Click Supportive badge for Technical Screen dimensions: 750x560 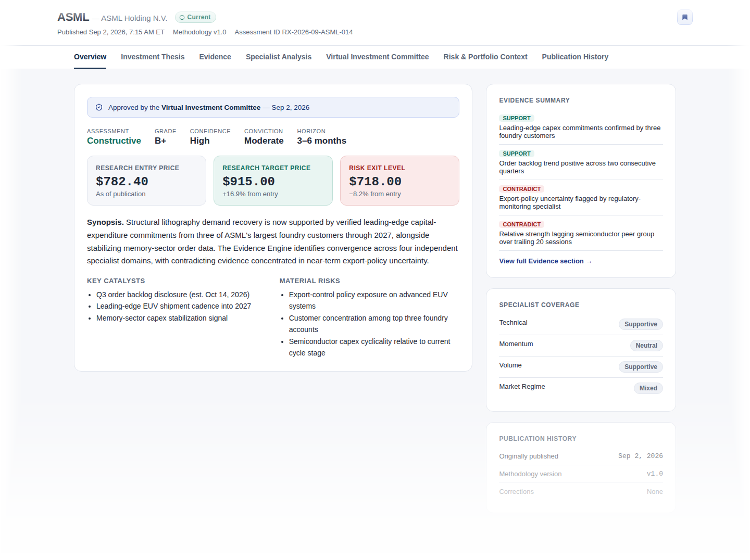[641, 324]
